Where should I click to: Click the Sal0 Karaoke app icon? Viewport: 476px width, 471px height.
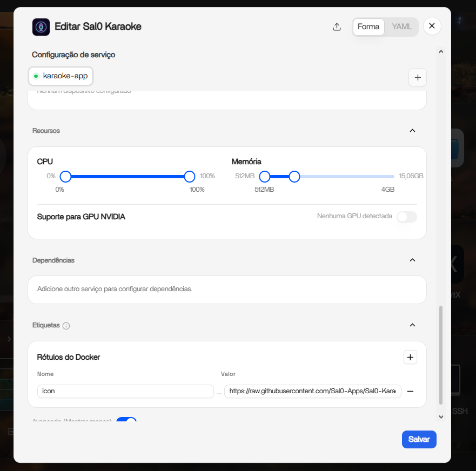41,27
